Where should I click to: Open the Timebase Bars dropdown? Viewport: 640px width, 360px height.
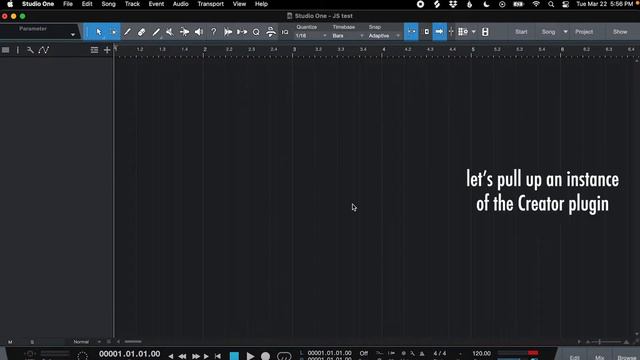pyautogui.click(x=348, y=36)
